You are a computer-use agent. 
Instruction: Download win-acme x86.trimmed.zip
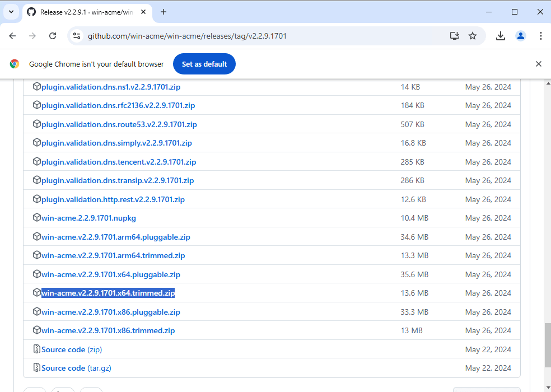[108, 331]
